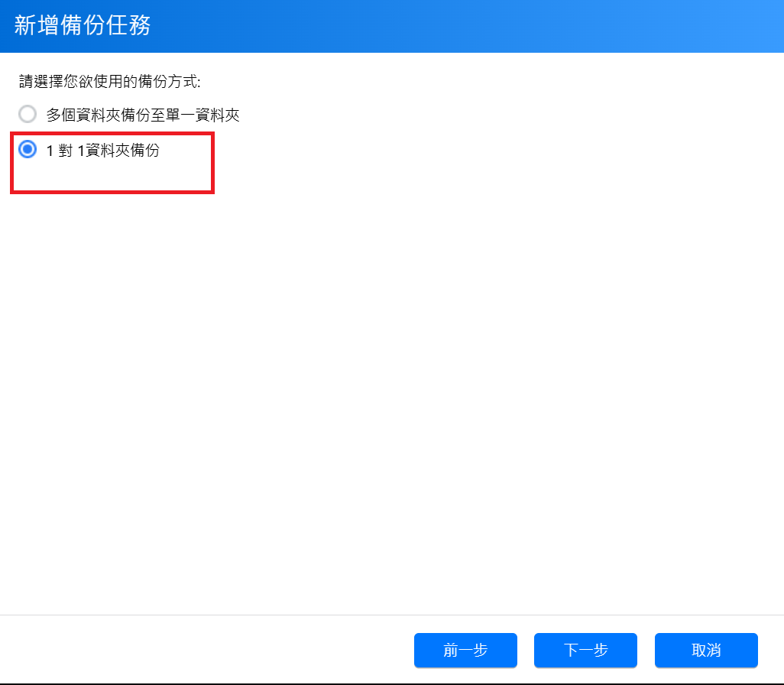This screenshot has width=784, height=685.
Task: Click the divider line above the buttons
Action: pos(392,615)
